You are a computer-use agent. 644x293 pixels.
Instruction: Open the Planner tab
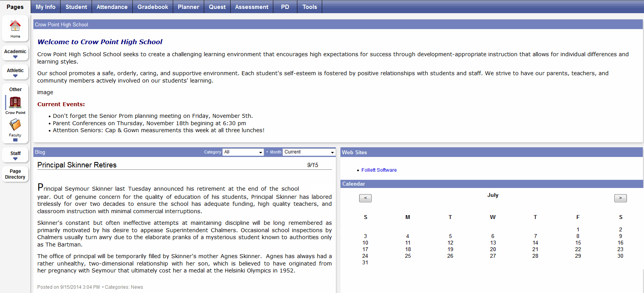[188, 7]
